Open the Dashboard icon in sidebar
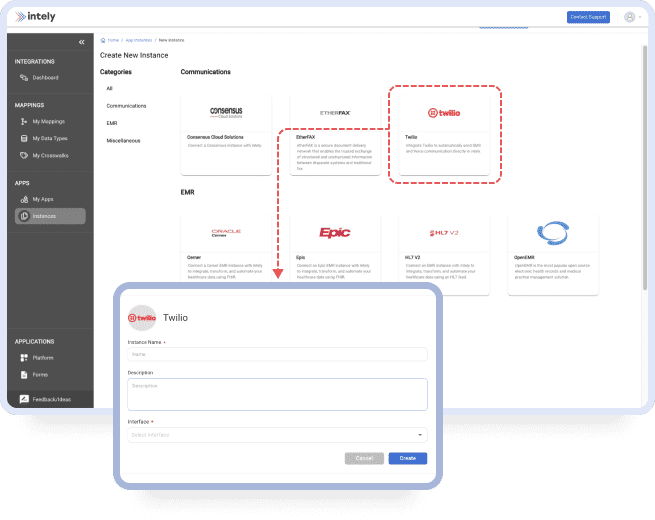 pyautogui.click(x=24, y=78)
